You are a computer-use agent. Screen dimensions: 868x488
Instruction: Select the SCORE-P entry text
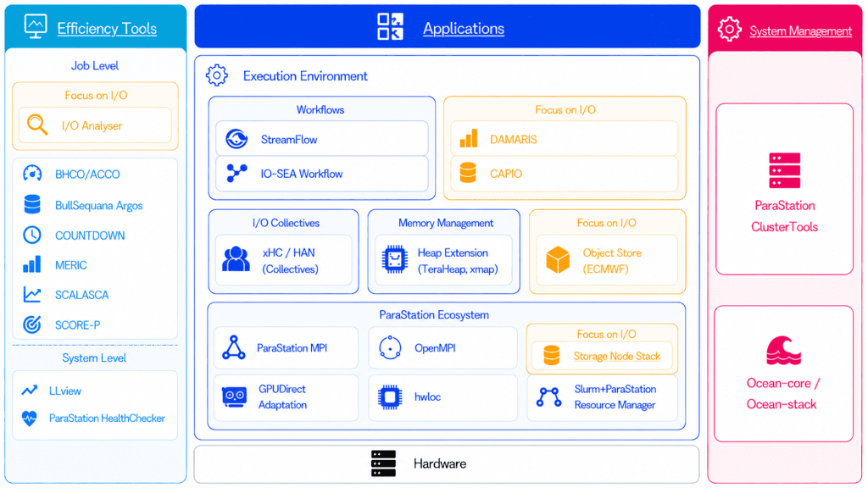click(77, 324)
